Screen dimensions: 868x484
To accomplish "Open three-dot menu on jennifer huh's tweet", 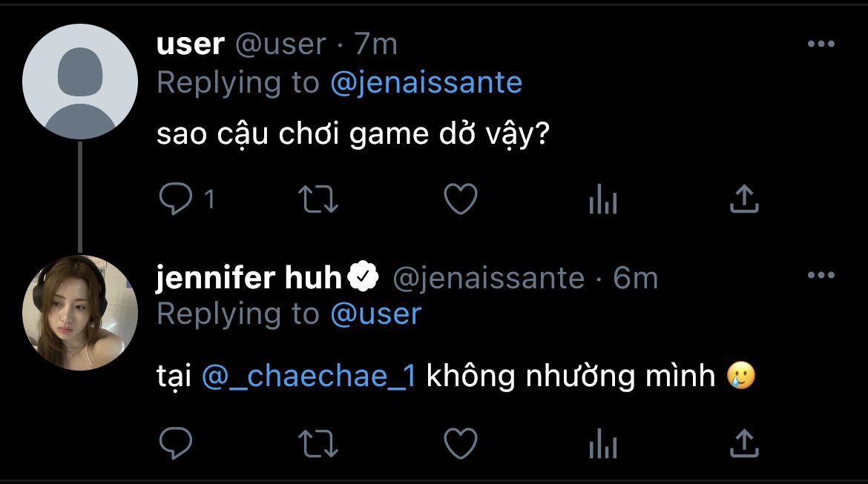I will (821, 275).
